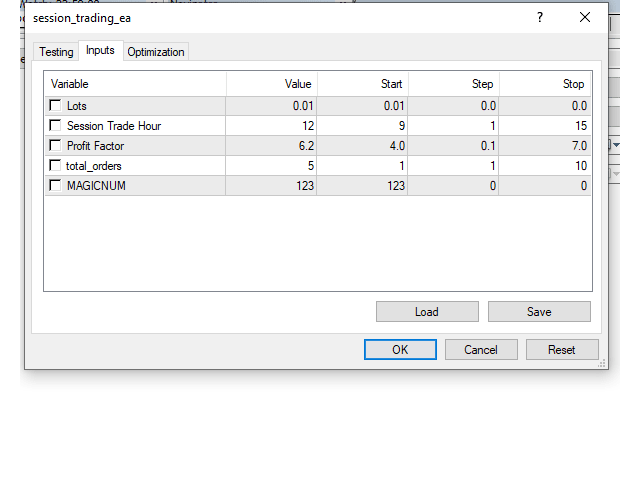Save the input settings
The image size is (640, 480).
tap(539, 312)
